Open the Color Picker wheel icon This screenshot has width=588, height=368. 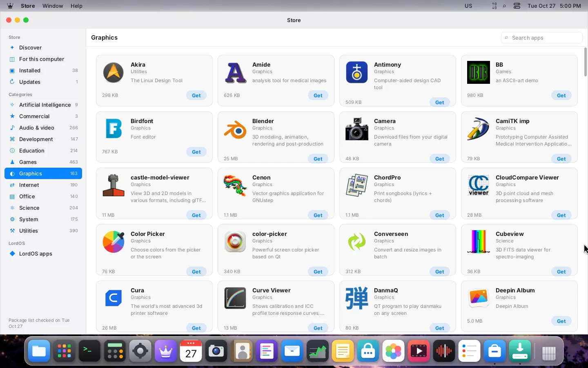click(x=114, y=242)
